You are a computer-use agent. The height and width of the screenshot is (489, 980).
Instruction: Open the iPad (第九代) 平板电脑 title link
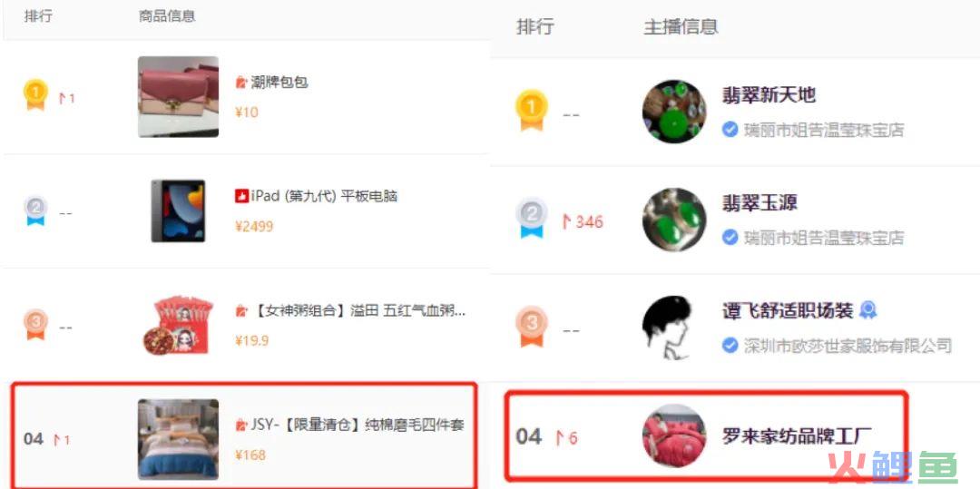pos(324,196)
